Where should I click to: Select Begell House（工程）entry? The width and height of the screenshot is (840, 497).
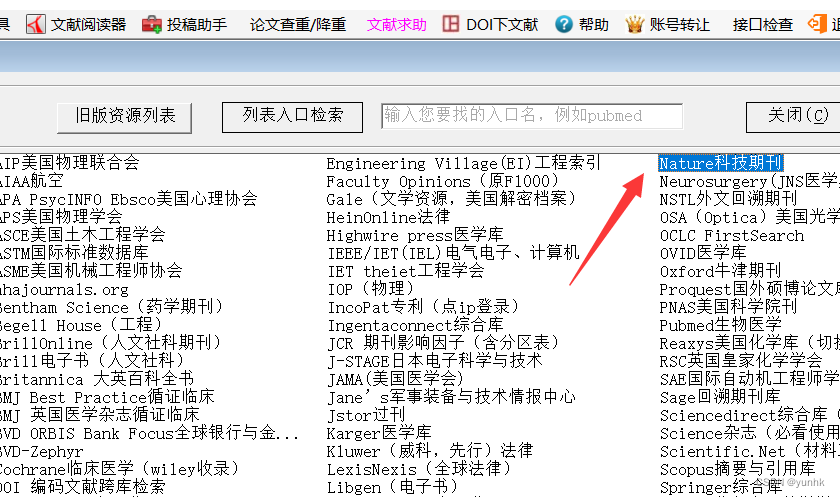[x=81, y=325]
